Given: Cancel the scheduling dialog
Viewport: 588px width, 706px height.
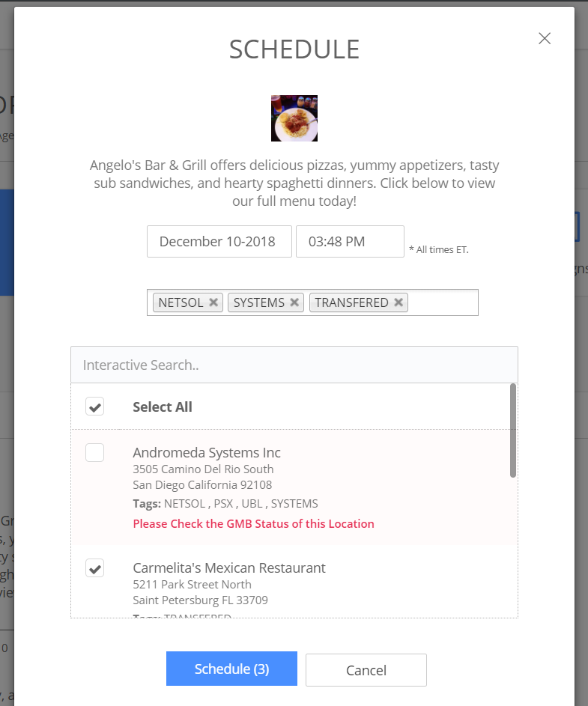Looking at the screenshot, I should click(366, 670).
